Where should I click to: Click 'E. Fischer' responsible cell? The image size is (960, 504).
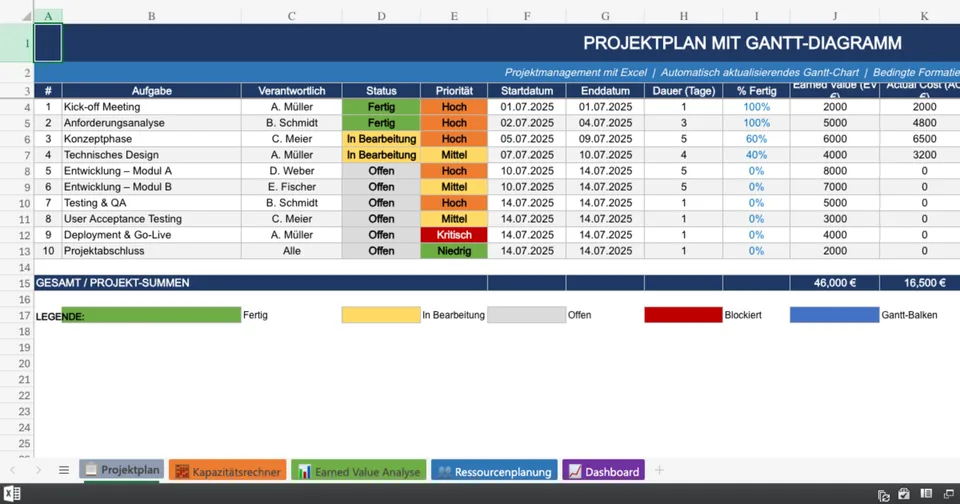(x=291, y=187)
